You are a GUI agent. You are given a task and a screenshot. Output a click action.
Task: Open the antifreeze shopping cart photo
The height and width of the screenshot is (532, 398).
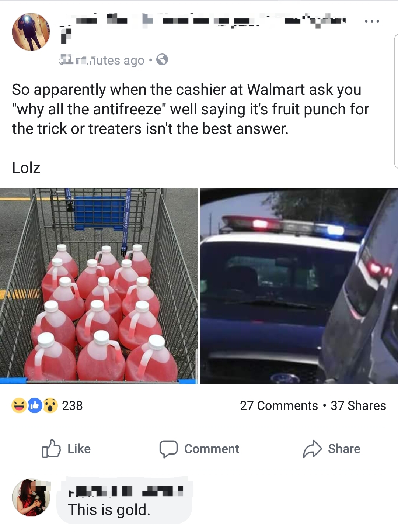pyautogui.click(x=99, y=286)
